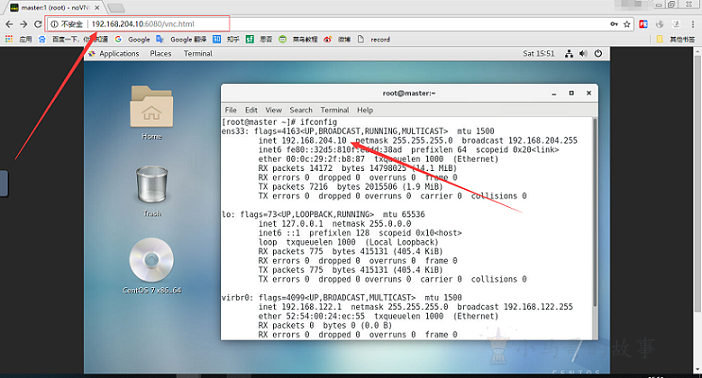Restore down the Chrome browser window
The width and height of the screenshot is (702, 378).
672,5
